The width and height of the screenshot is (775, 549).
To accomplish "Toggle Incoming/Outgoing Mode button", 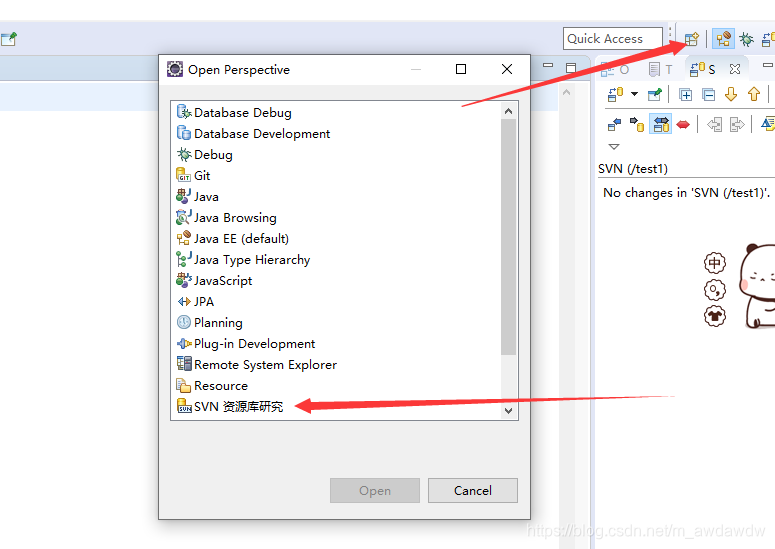I will (661, 125).
